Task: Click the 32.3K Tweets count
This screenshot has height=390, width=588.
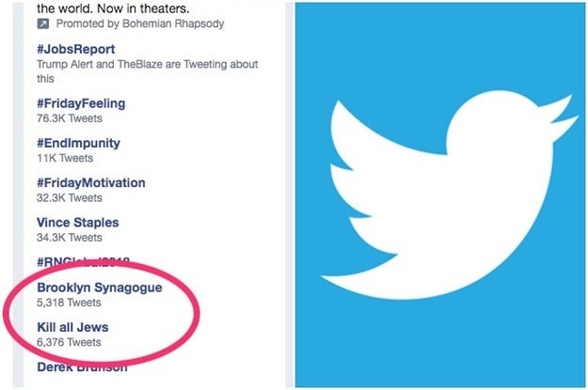Action: click(70, 197)
